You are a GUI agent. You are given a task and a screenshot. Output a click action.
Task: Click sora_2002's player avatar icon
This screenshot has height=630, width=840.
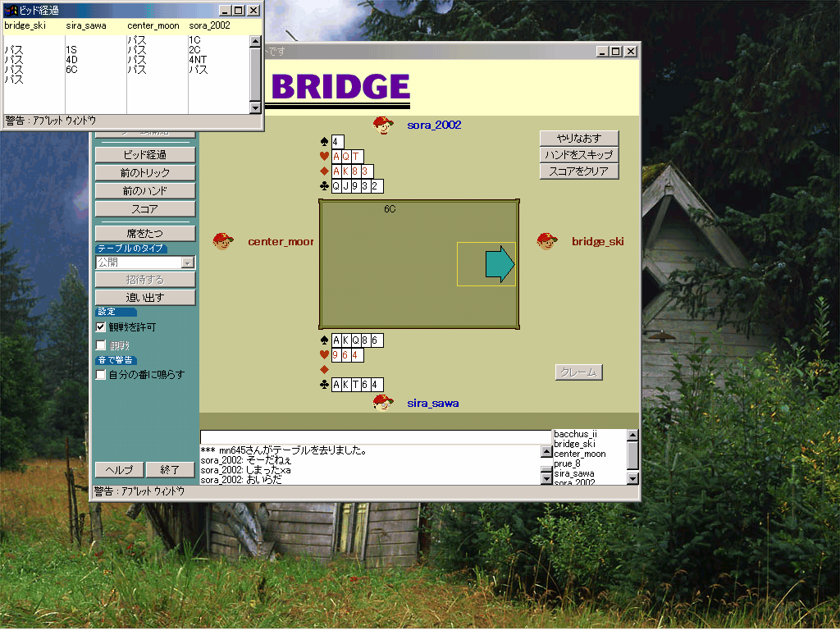tap(383, 126)
